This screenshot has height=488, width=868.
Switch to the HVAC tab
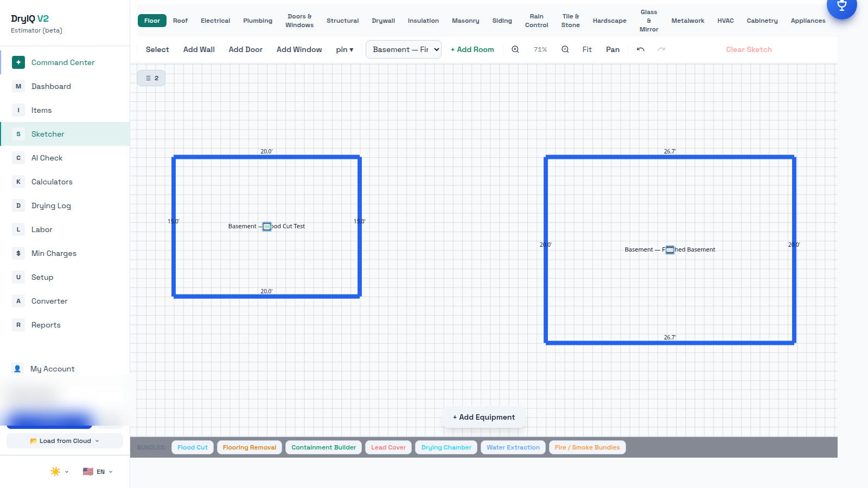(x=725, y=21)
